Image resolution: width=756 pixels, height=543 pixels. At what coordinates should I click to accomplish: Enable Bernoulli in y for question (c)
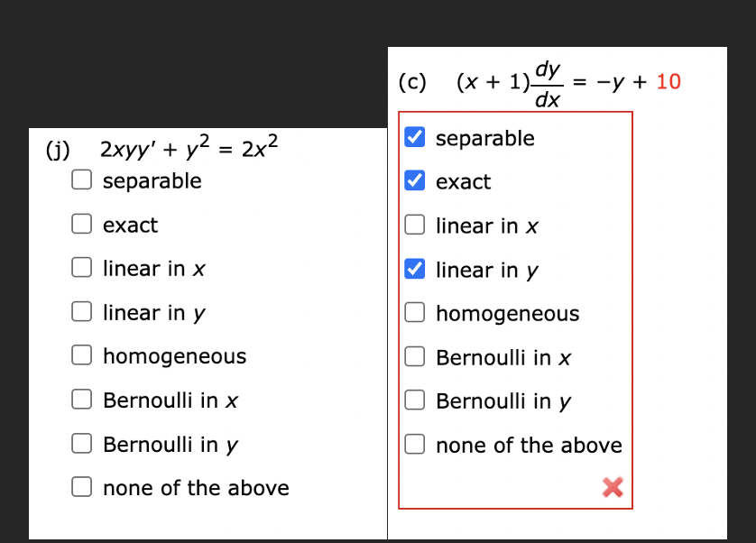coord(414,400)
